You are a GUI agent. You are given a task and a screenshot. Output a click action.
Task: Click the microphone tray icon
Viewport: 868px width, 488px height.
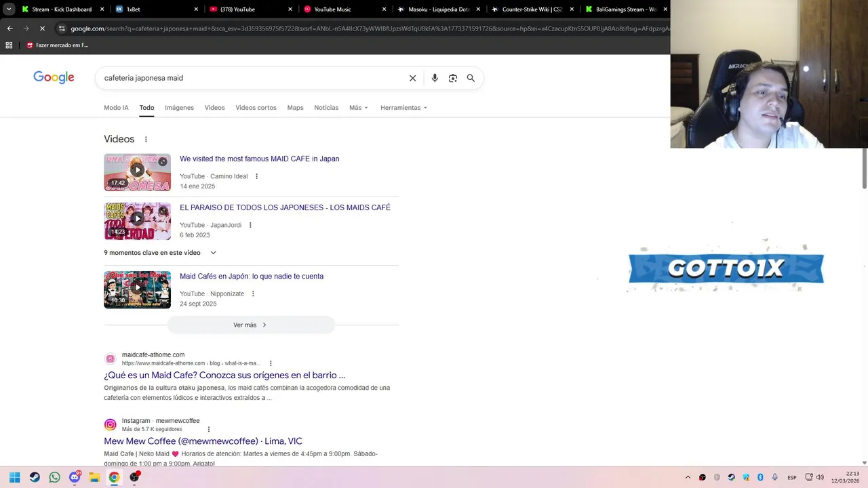tap(775, 477)
